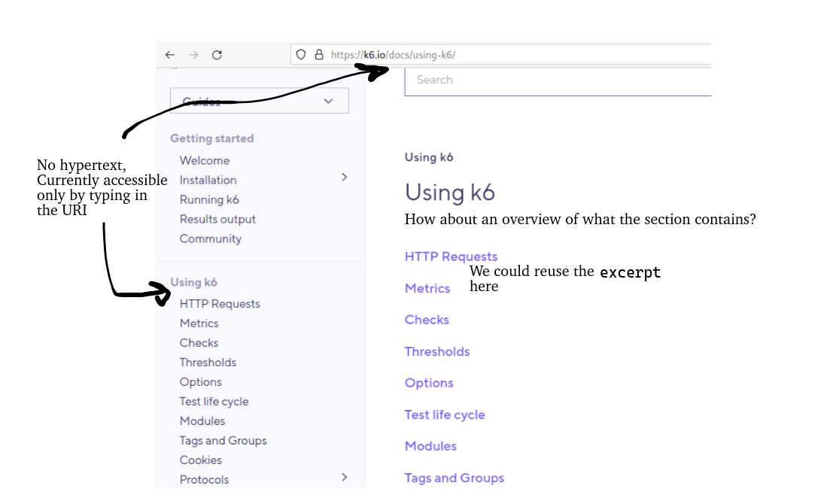Open Community in the sidebar
This screenshot has height=504, width=836.
pos(211,238)
